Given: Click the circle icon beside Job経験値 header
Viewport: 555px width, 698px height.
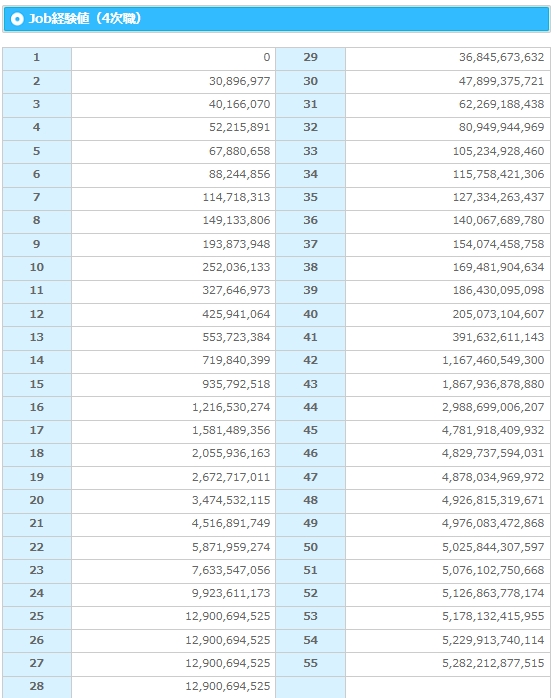Looking at the screenshot, I should [17, 19].
